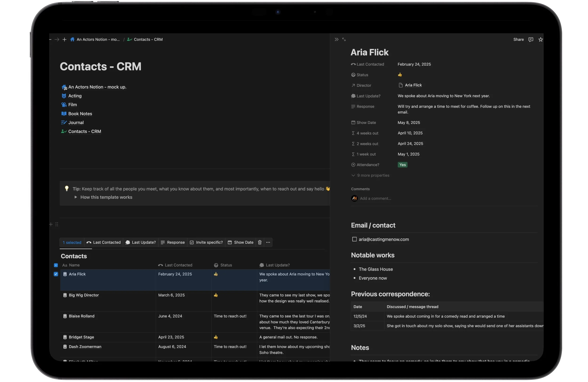Screen dimensions: 588x382
Task: Expand the How this template works toggle
Action: [x=76, y=197]
